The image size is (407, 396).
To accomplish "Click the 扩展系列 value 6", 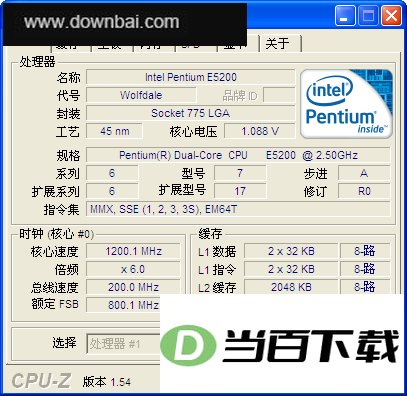I will (x=112, y=191).
